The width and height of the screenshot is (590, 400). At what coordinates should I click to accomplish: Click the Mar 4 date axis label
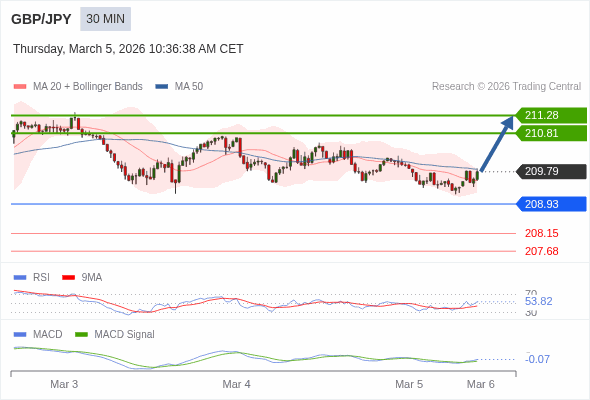point(236,384)
